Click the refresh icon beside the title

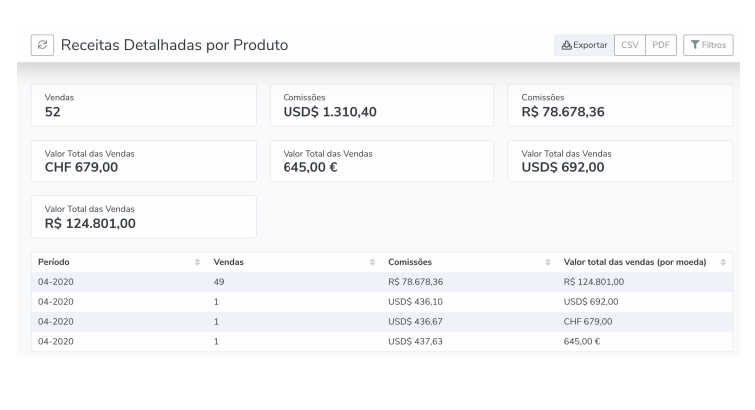coord(42,45)
